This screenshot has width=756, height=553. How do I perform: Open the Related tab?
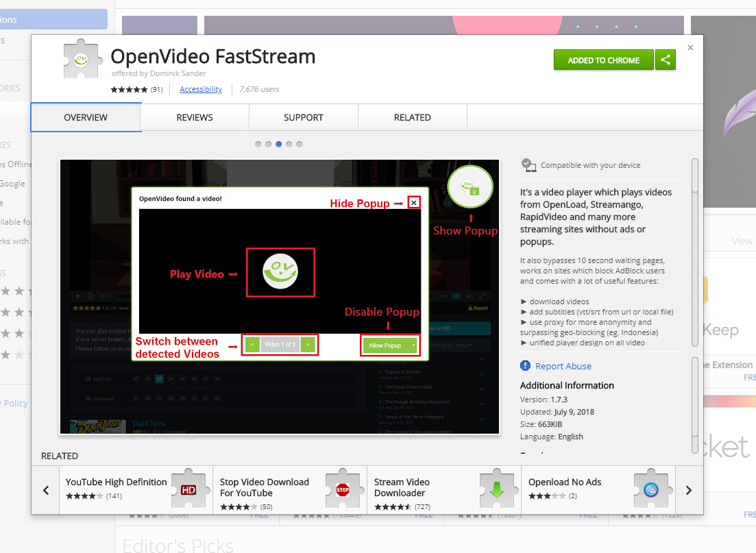point(412,117)
